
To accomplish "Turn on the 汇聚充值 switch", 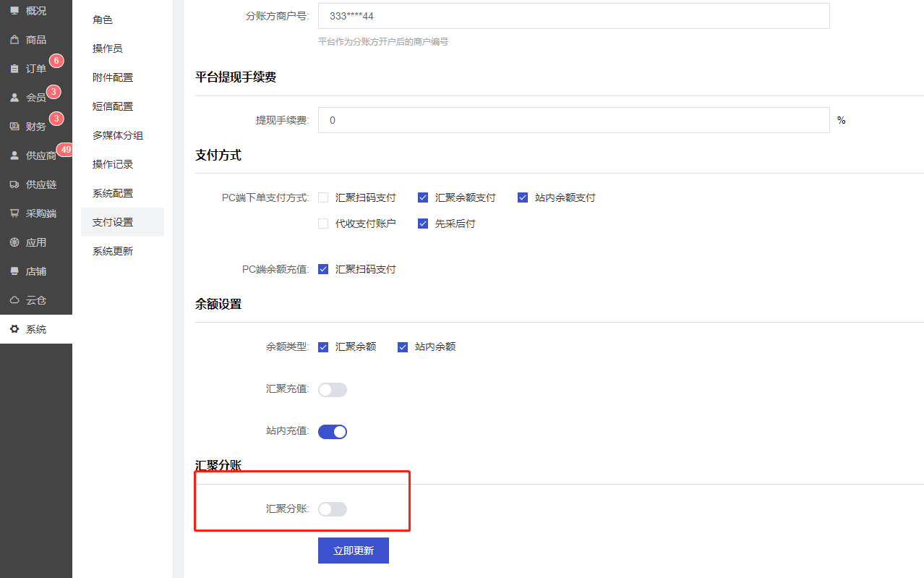I will (x=333, y=390).
